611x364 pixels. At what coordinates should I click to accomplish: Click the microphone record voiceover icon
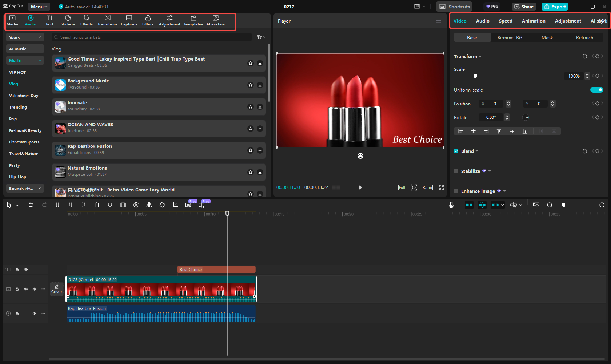coord(451,205)
